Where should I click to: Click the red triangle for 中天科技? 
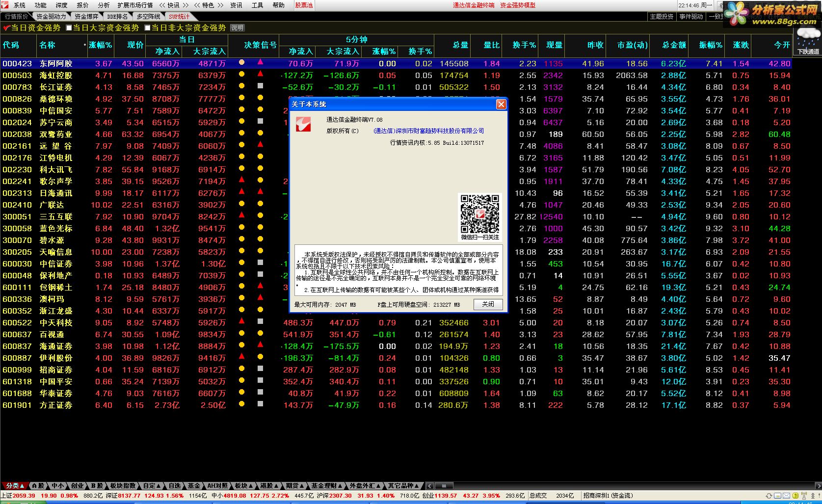pyautogui.click(x=241, y=321)
